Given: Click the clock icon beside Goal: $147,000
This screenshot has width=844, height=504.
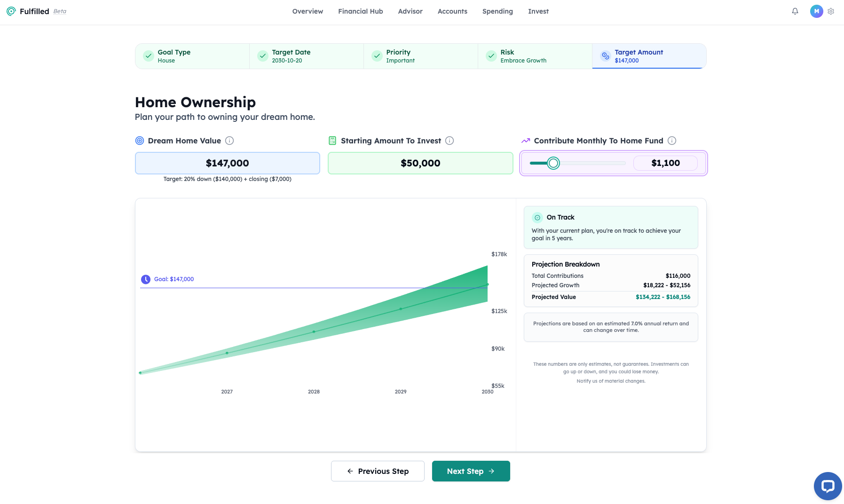Looking at the screenshot, I should pyautogui.click(x=146, y=279).
